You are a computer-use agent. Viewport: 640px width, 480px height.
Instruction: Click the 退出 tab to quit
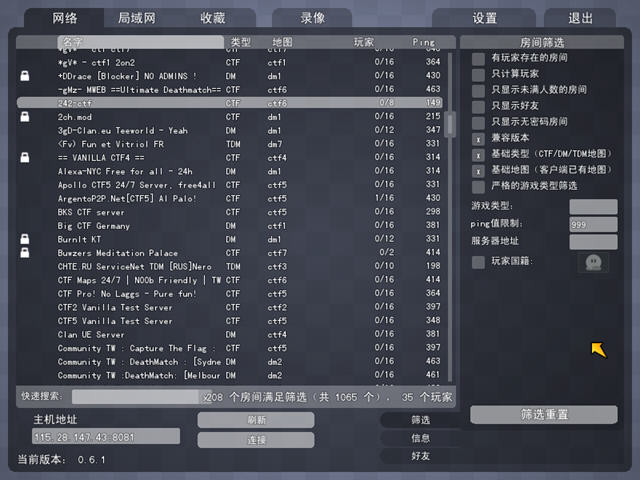(580, 18)
